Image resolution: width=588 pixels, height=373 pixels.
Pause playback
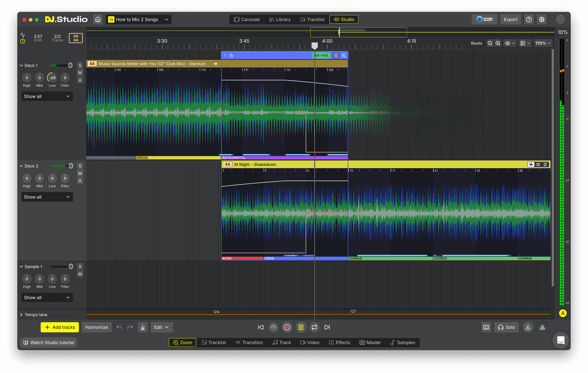tap(301, 327)
